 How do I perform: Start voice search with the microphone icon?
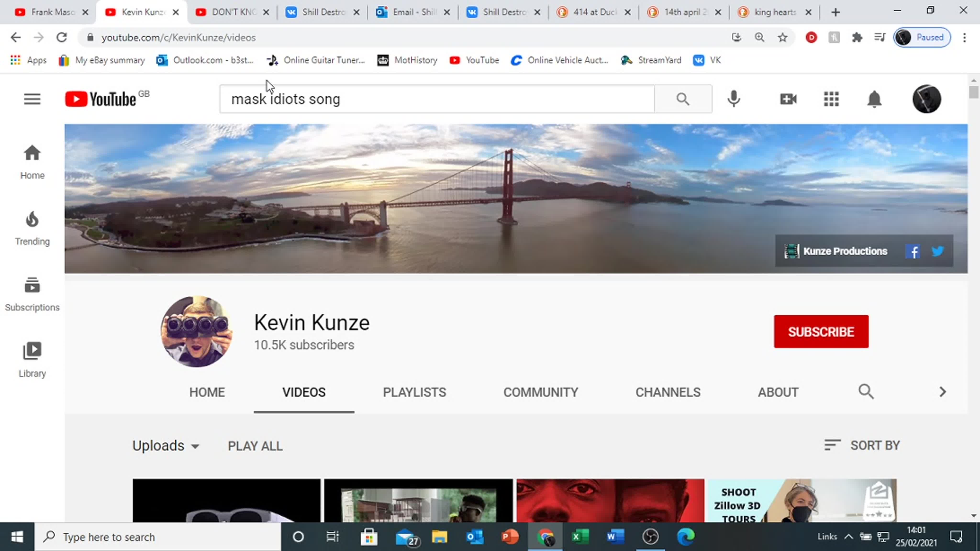click(x=734, y=99)
